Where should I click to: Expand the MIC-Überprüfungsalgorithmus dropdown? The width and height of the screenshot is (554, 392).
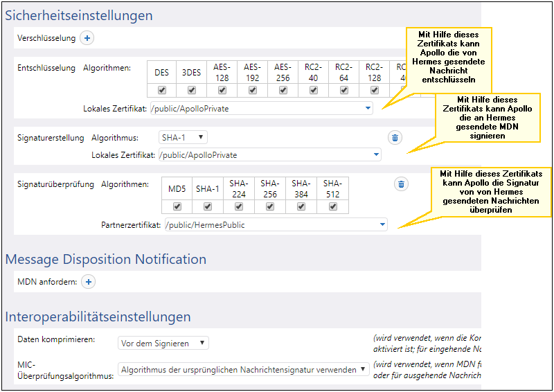(x=243, y=370)
